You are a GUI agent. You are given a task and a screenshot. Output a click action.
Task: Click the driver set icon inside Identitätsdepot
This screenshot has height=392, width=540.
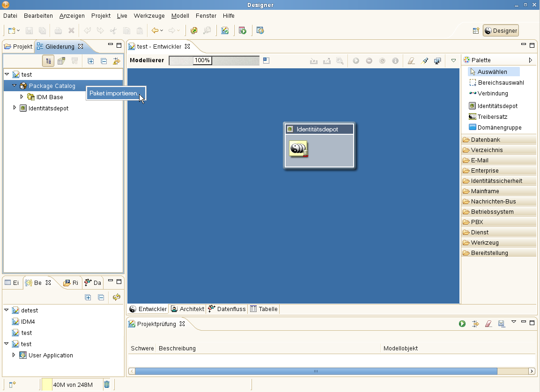(x=298, y=149)
